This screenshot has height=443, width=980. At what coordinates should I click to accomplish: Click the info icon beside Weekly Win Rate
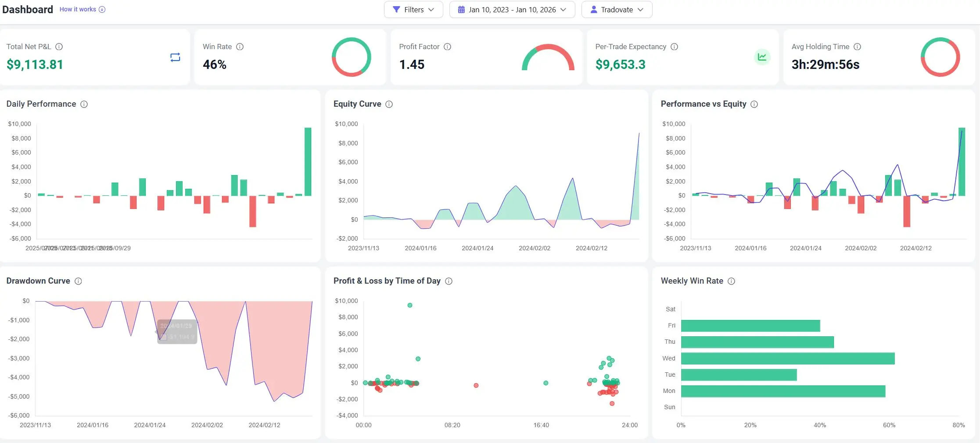[x=731, y=281]
